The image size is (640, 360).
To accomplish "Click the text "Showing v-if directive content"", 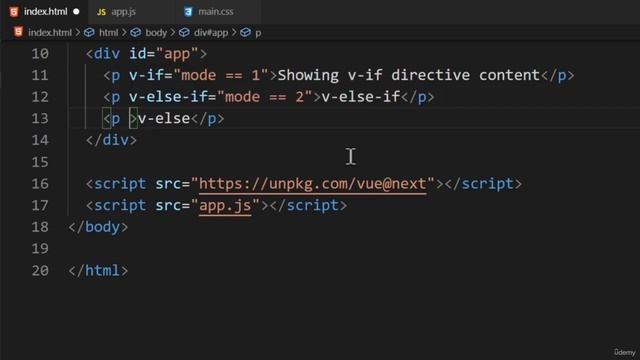I will [409, 76].
